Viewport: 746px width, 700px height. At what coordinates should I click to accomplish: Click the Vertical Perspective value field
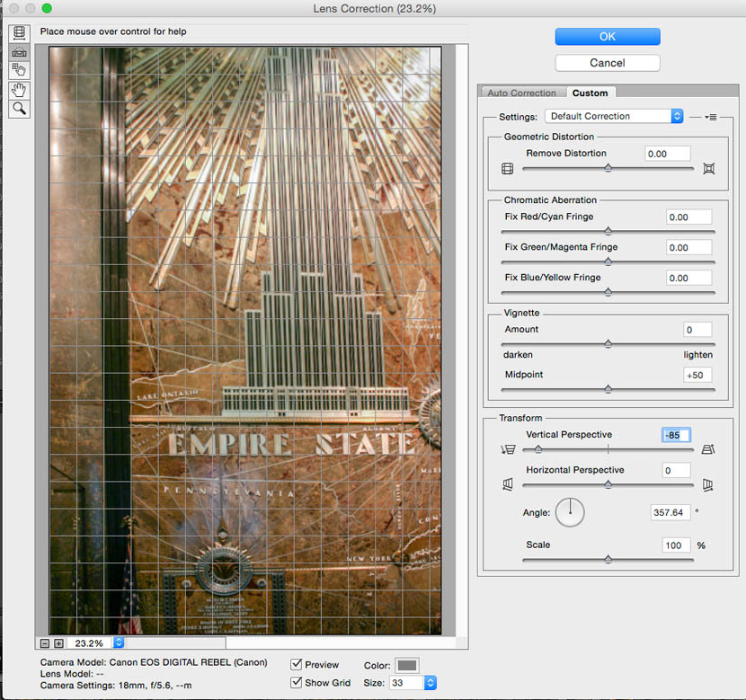click(676, 435)
